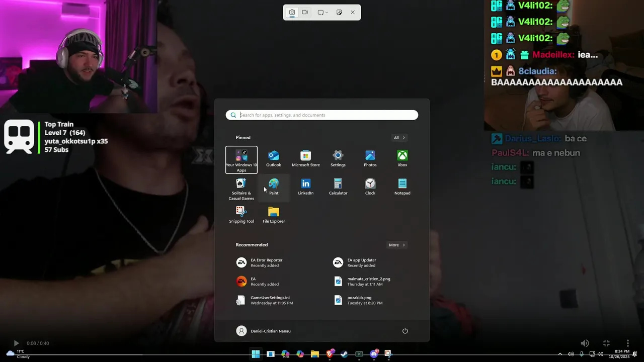Open video player more options menu

pyautogui.click(x=627, y=343)
